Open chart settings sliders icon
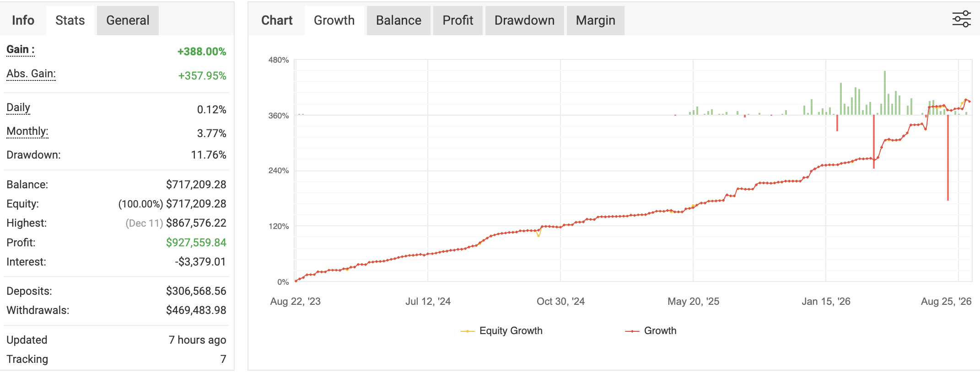 pos(961,19)
